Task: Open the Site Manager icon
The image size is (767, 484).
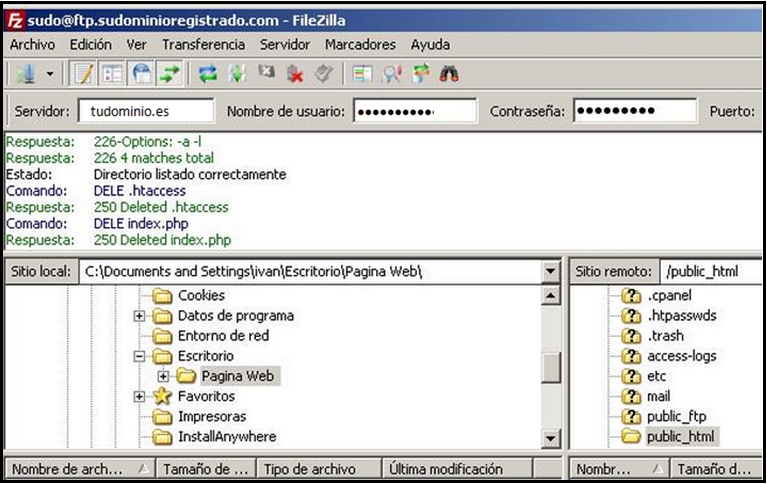Action: click(x=26, y=74)
